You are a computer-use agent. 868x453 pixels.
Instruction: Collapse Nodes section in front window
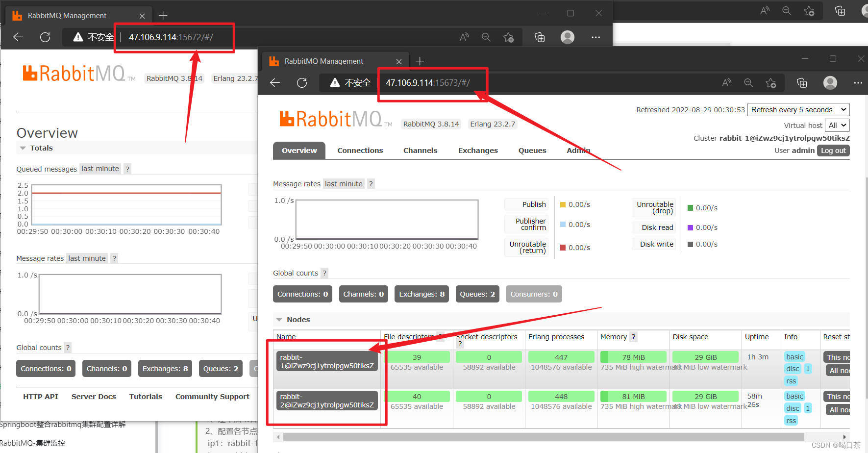[293, 320]
